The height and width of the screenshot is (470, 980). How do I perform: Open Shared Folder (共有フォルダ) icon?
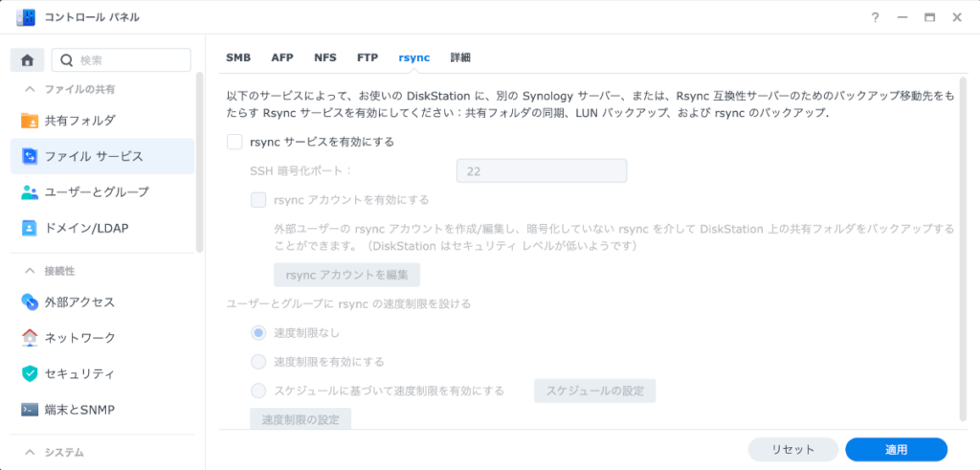pos(30,120)
